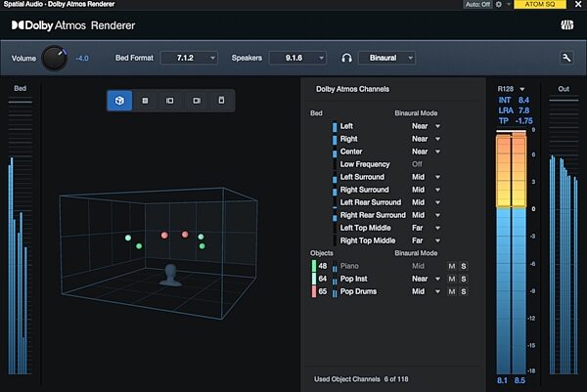The height and width of the screenshot is (392, 587).
Task: Select the Piano object name
Action: 349,266
